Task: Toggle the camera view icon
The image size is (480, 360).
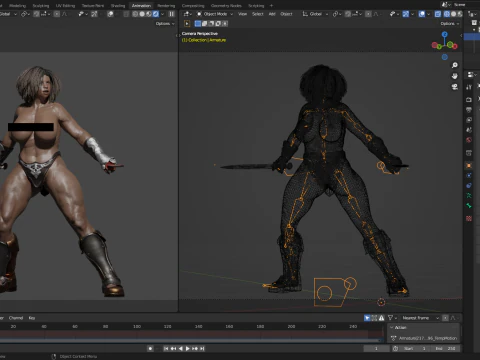Action: [455, 87]
